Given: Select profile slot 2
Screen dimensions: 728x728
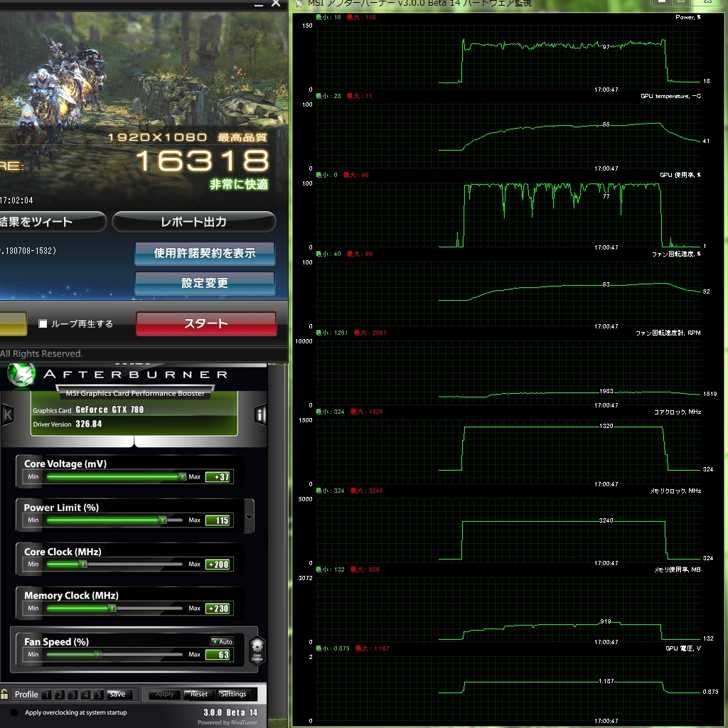Looking at the screenshot, I should (60, 695).
